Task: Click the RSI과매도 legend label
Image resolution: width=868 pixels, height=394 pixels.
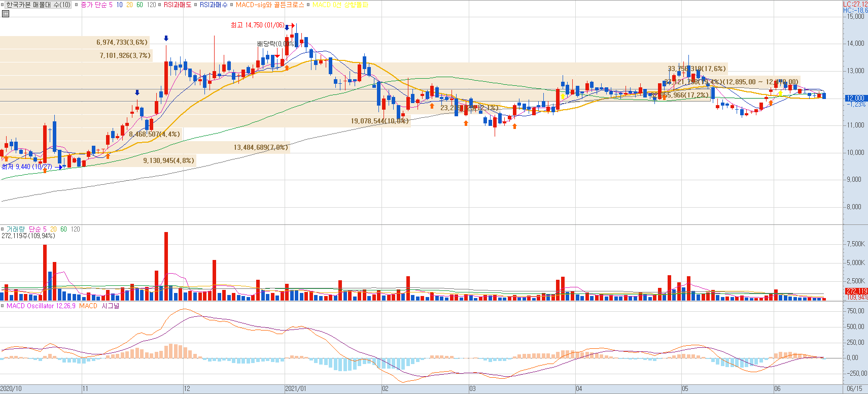Action: (x=178, y=5)
